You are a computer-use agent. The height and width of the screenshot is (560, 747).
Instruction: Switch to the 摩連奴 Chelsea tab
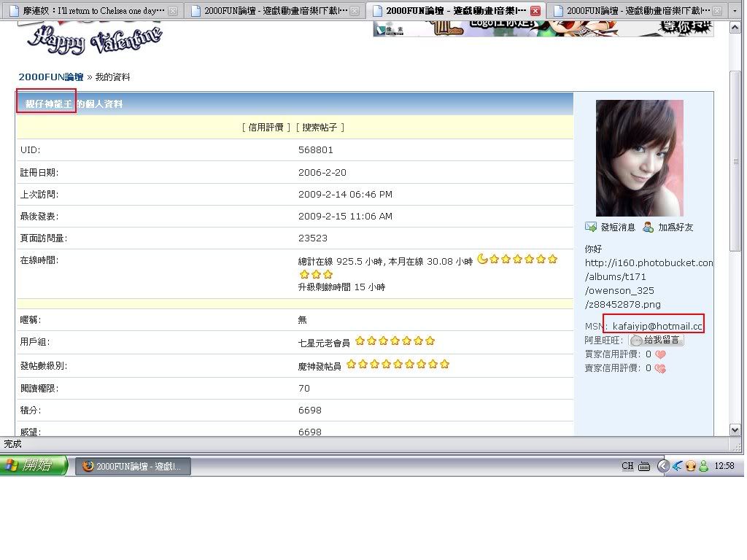[86, 11]
